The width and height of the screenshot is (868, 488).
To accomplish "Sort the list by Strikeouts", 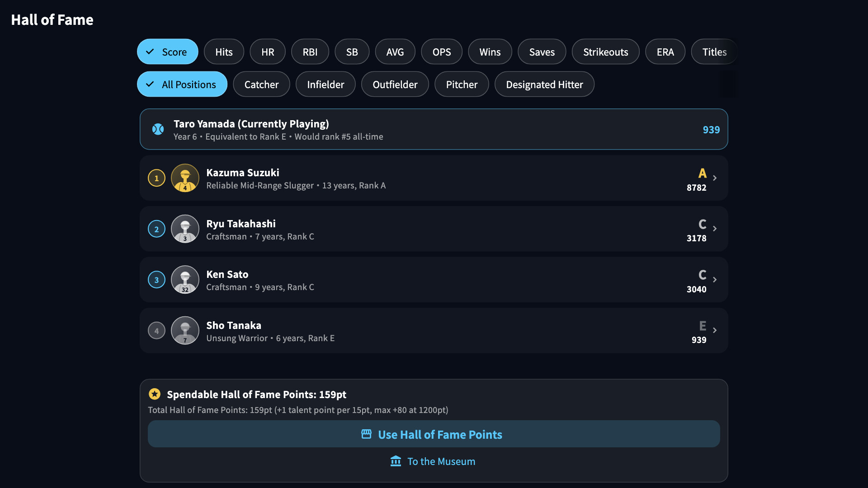I will coord(605,52).
